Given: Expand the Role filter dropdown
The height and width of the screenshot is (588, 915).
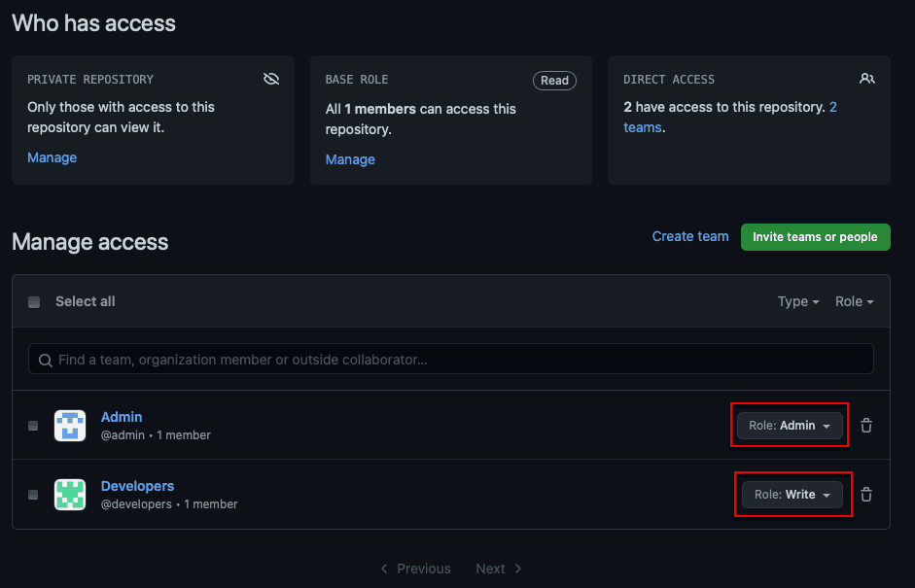Looking at the screenshot, I should point(854,302).
